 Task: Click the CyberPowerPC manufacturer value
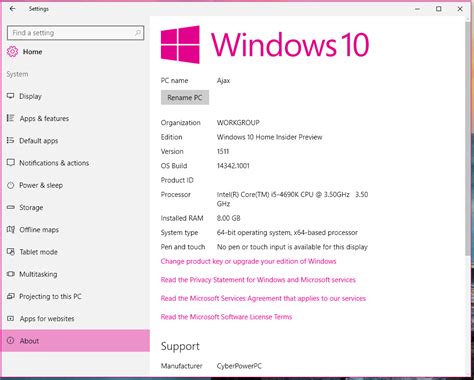tap(239, 366)
